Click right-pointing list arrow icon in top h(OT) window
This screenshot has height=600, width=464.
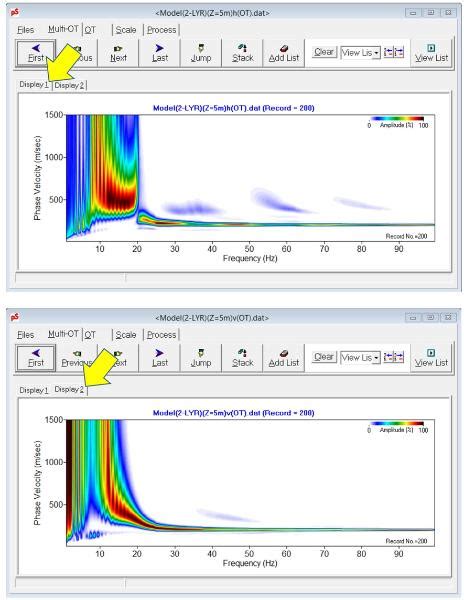[399, 52]
